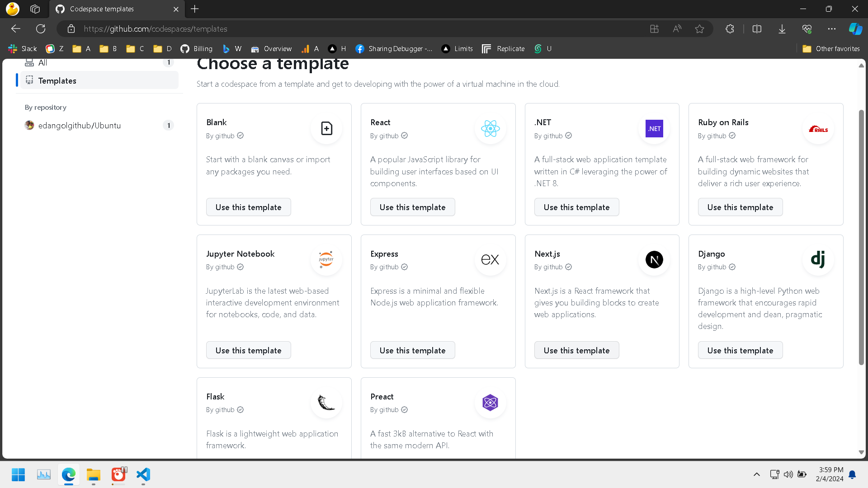Use this template for Jupyter Notebook
This screenshot has height=488, width=868.
point(248,351)
